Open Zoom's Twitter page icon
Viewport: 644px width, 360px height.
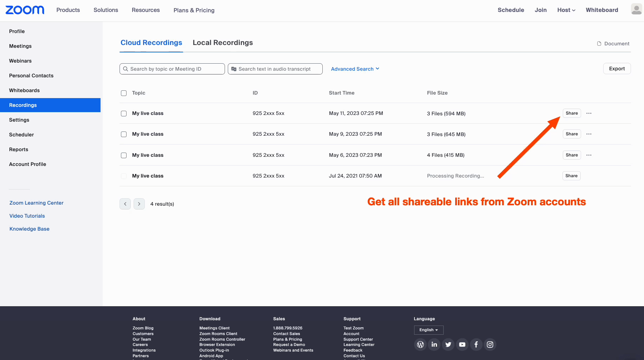[x=448, y=345]
